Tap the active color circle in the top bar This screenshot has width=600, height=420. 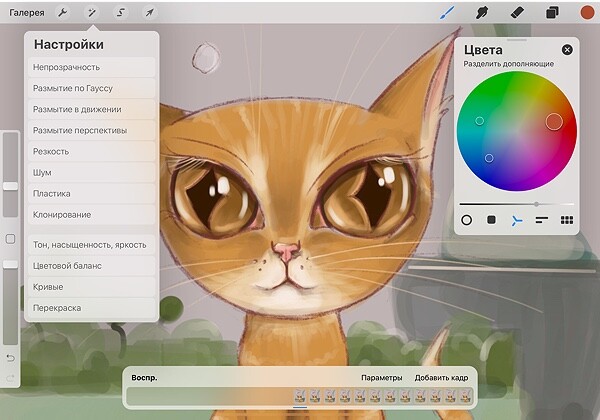pyautogui.click(x=587, y=12)
